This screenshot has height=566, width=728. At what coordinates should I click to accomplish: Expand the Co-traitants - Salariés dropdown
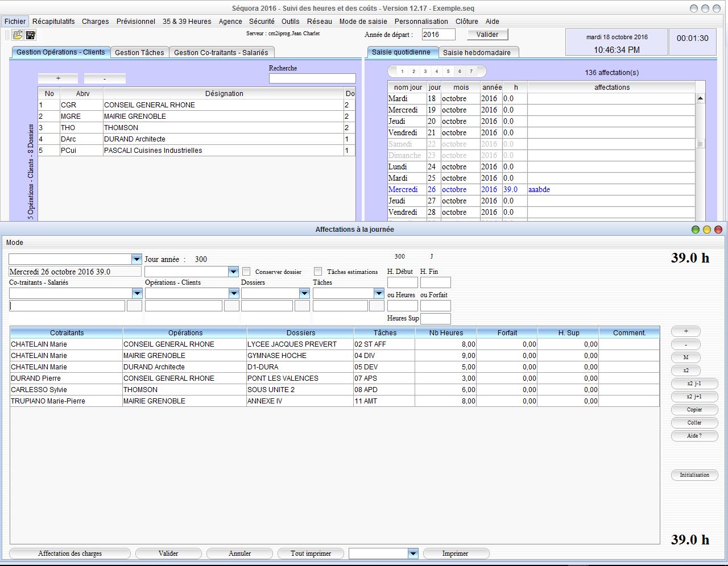coord(136,293)
